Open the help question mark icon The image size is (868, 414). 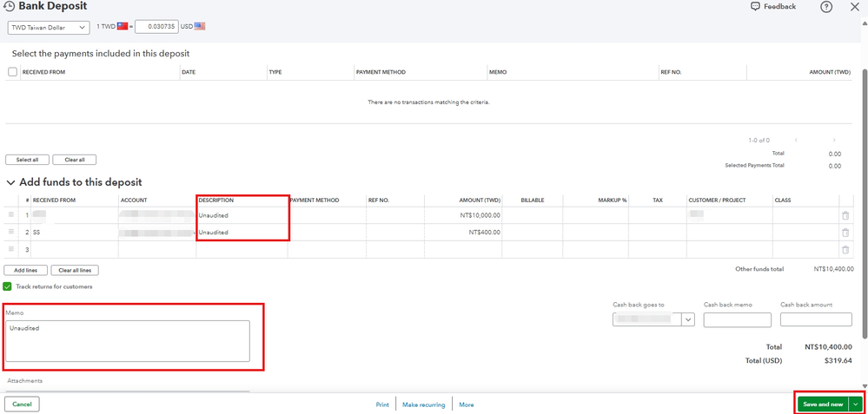[x=826, y=7]
